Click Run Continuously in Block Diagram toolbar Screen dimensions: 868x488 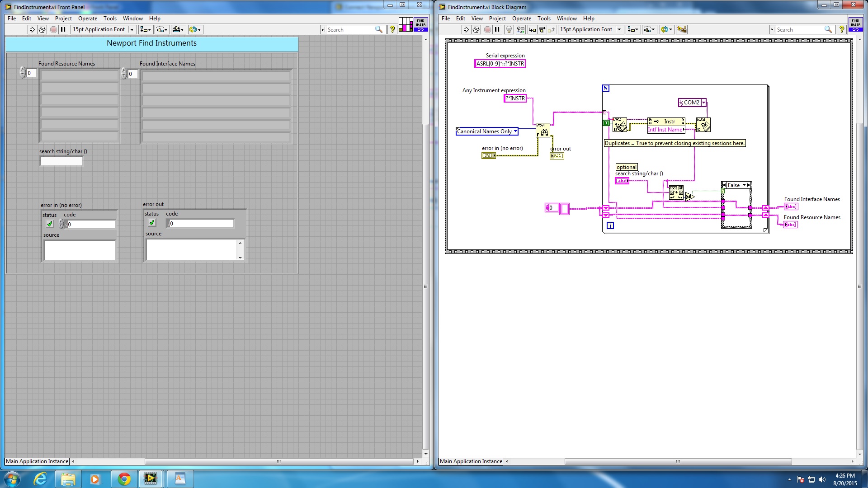coord(476,29)
